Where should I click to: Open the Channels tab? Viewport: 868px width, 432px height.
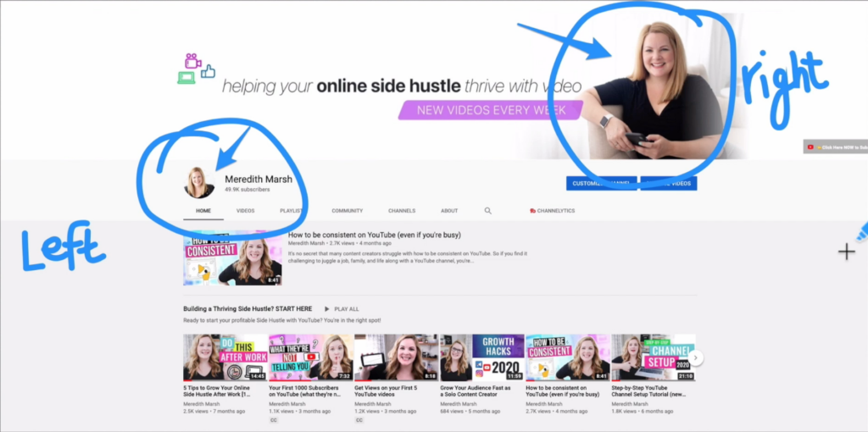point(401,211)
